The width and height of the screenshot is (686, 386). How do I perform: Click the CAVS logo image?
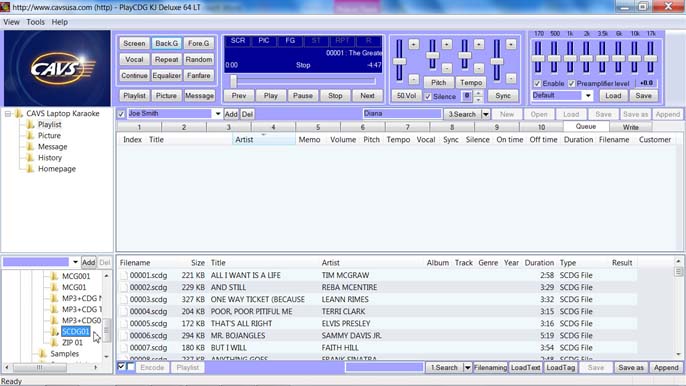tap(57, 68)
